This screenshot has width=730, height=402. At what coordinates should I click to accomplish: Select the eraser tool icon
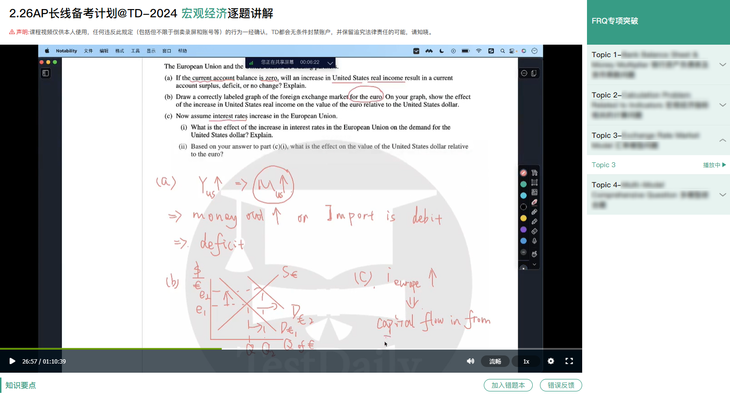tap(534, 231)
